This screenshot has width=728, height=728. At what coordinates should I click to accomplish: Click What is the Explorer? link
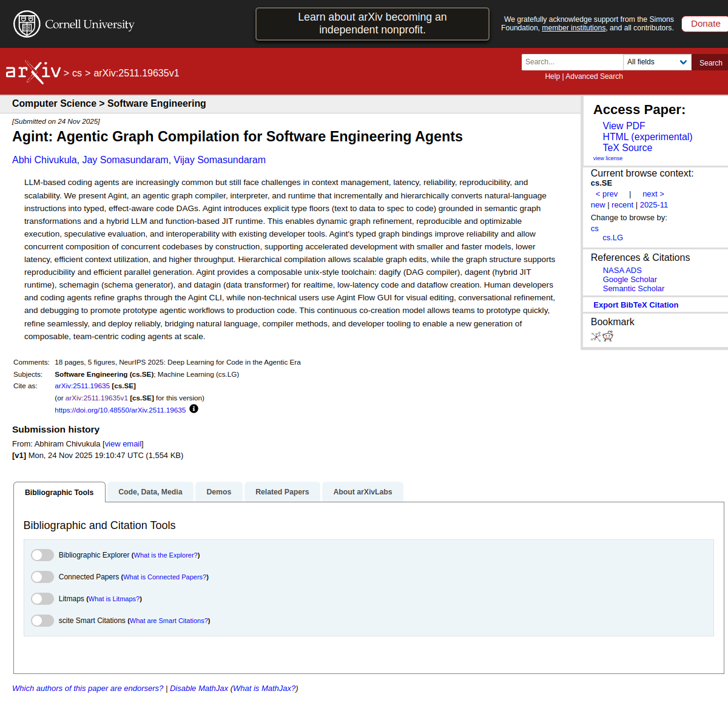tap(166, 555)
